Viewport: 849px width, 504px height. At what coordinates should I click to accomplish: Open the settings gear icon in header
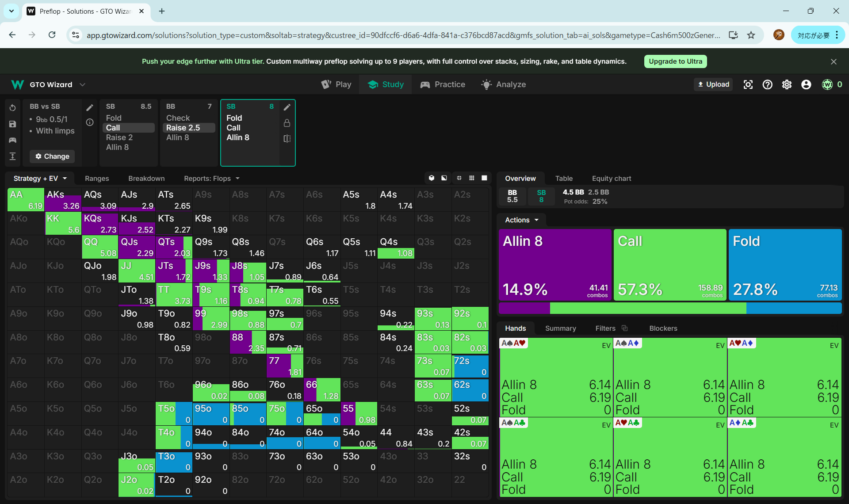(787, 84)
